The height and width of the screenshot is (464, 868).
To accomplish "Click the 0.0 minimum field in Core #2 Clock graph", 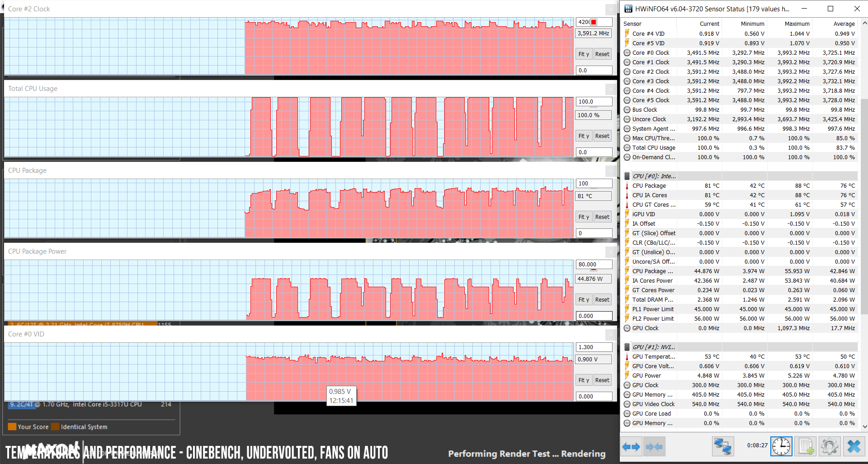I will [594, 70].
